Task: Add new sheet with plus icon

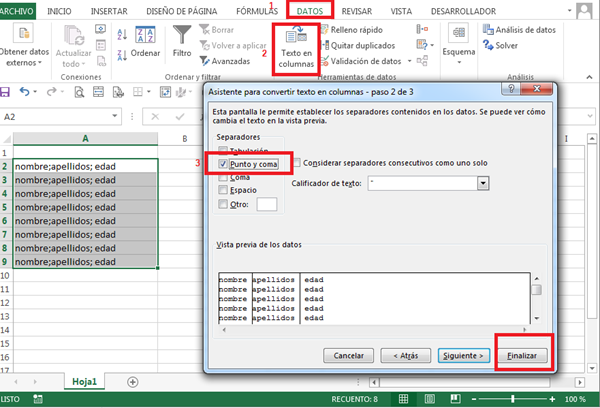Action: [x=133, y=382]
